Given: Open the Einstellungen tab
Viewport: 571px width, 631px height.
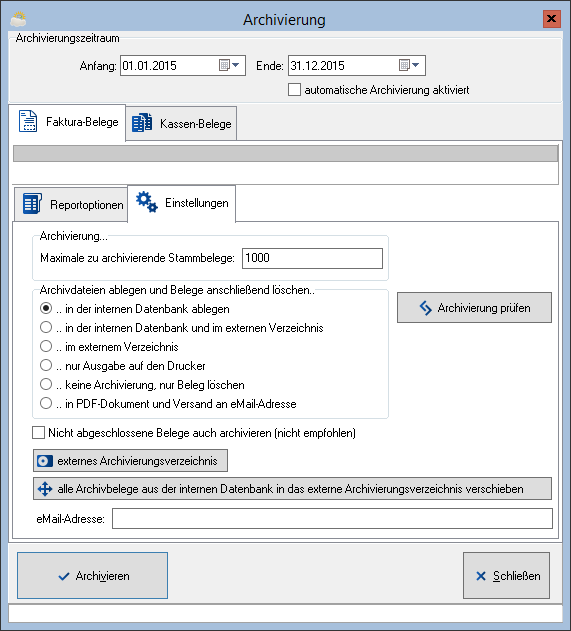Looking at the screenshot, I should (x=181, y=203).
